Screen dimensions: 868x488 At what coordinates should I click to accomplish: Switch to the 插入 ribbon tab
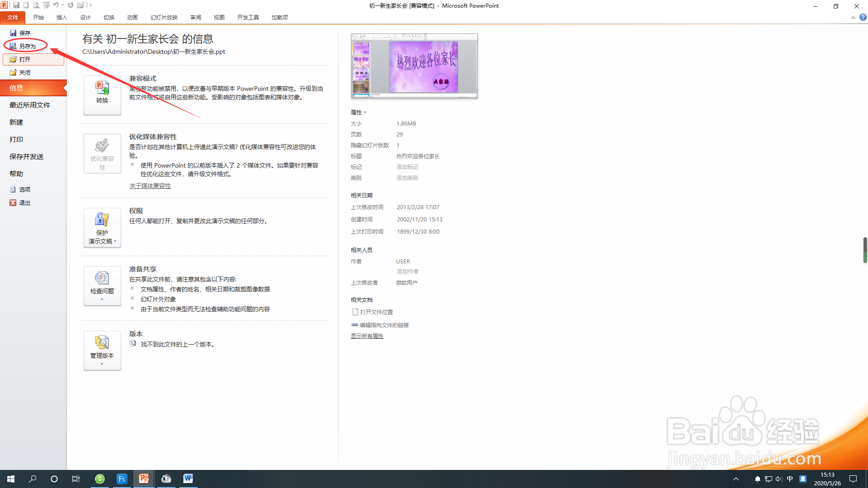point(62,18)
